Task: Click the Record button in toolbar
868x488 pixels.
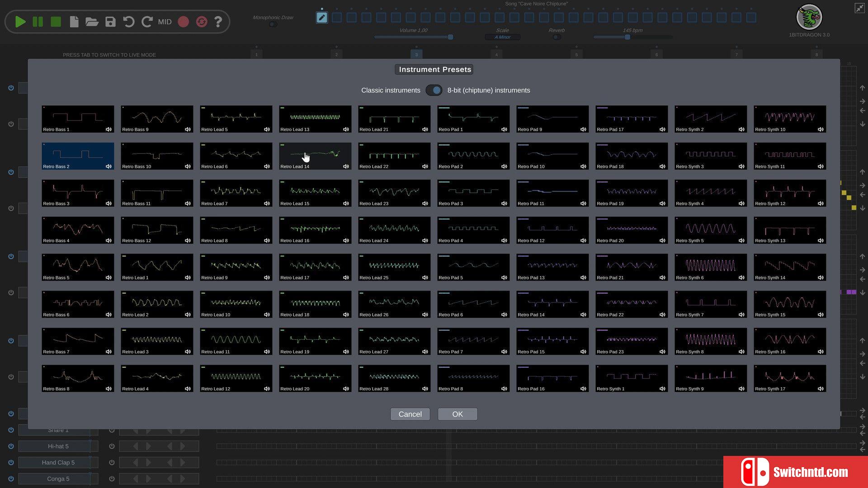Action: click(184, 21)
